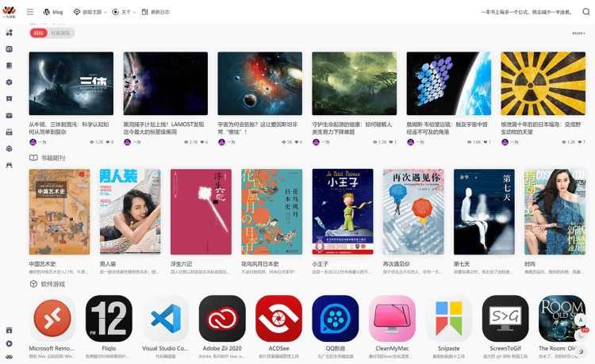Open the Visual Studio Code app icon
595x364 pixels.
166,319
